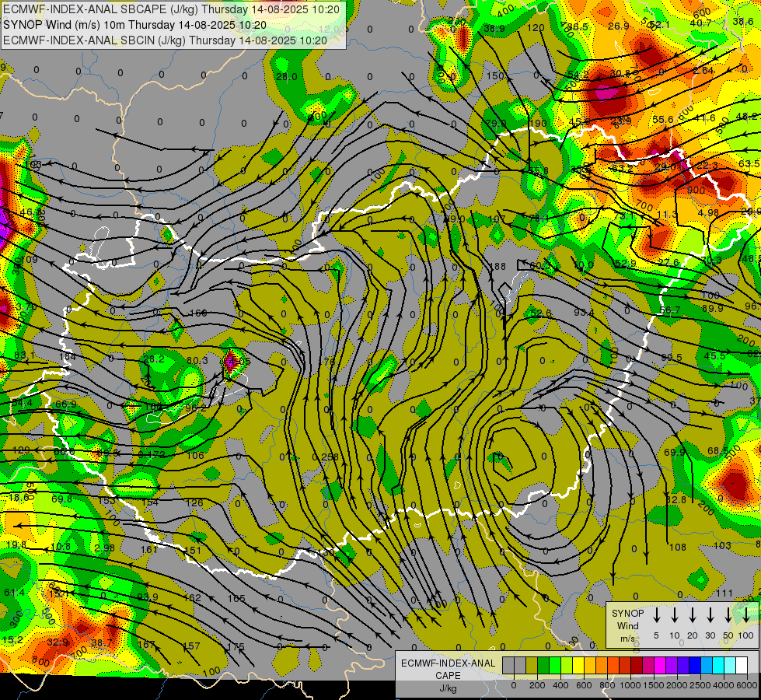
Task: Click the map value 126
Action: tap(194, 502)
